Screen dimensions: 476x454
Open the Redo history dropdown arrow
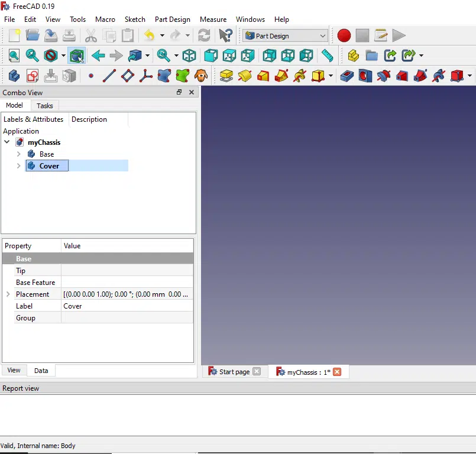coord(188,35)
